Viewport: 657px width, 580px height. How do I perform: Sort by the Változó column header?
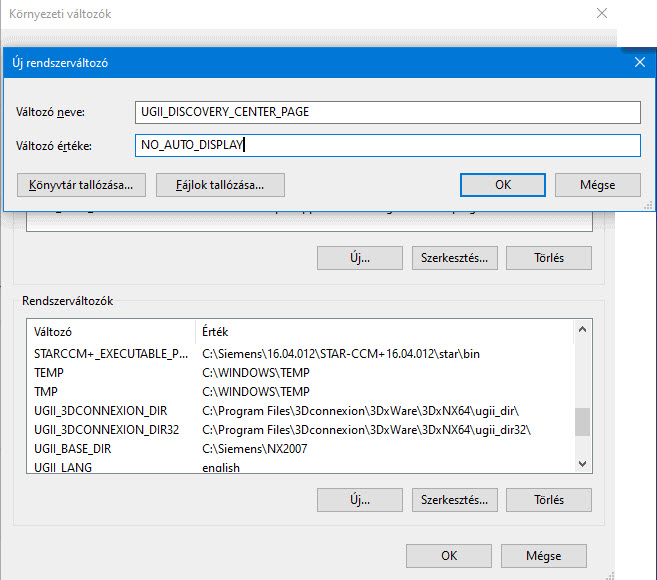point(110,331)
